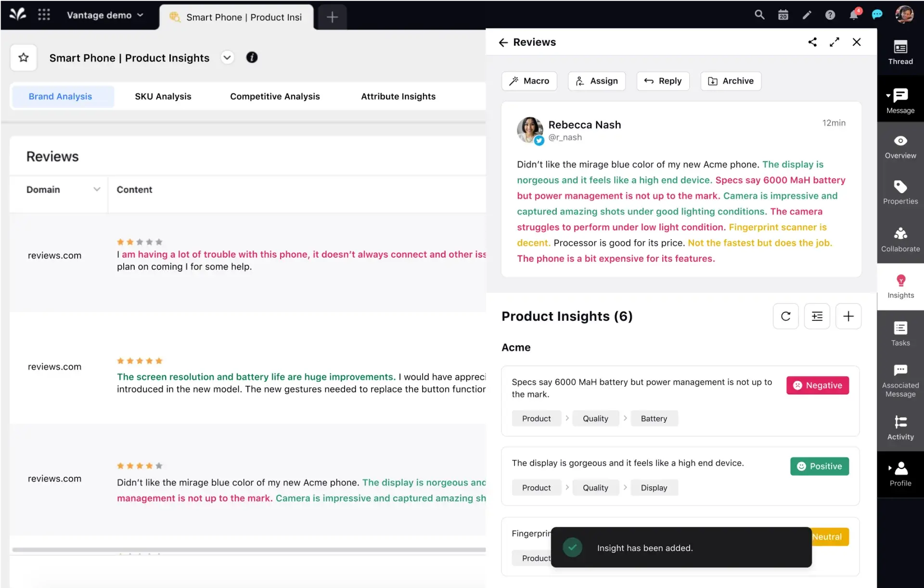The image size is (924, 588).
Task: Click the horizontal scrollbar under reviews table
Action: (x=248, y=549)
